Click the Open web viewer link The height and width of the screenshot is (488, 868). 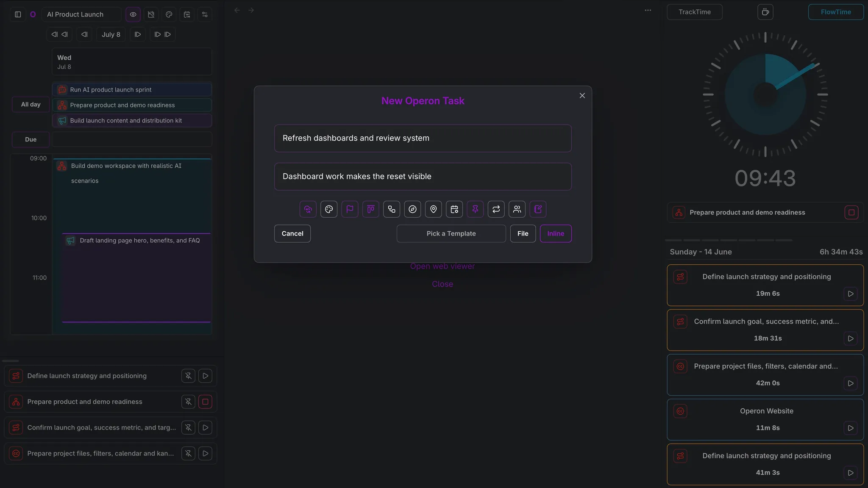tap(442, 266)
